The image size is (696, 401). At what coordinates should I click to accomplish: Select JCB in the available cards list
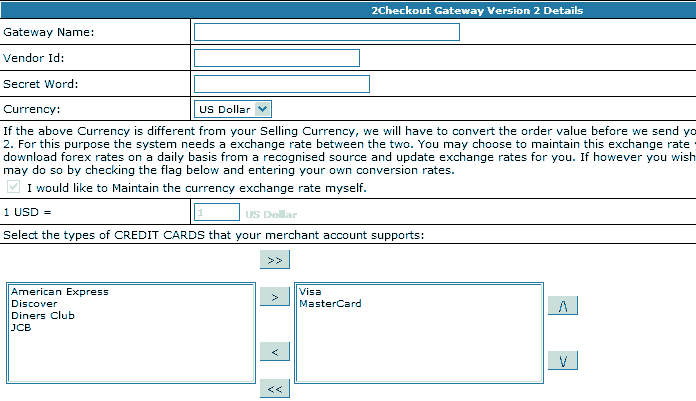(21, 328)
